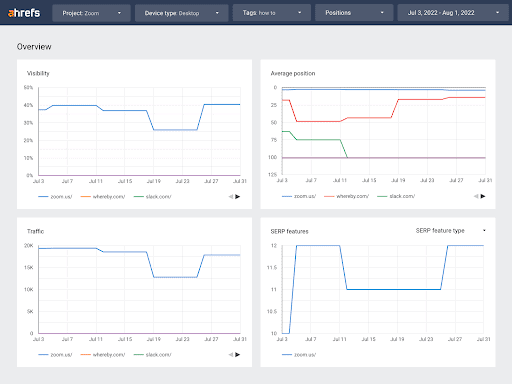Click Jul 19 on the Visibility chart axis
The image size is (512, 384).
click(x=154, y=181)
